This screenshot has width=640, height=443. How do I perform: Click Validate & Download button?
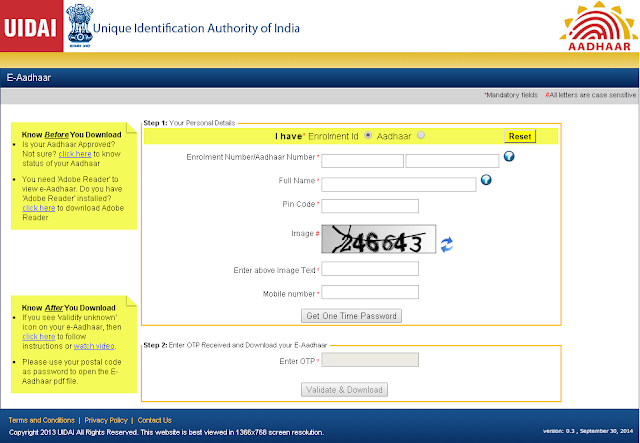tap(344, 390)
